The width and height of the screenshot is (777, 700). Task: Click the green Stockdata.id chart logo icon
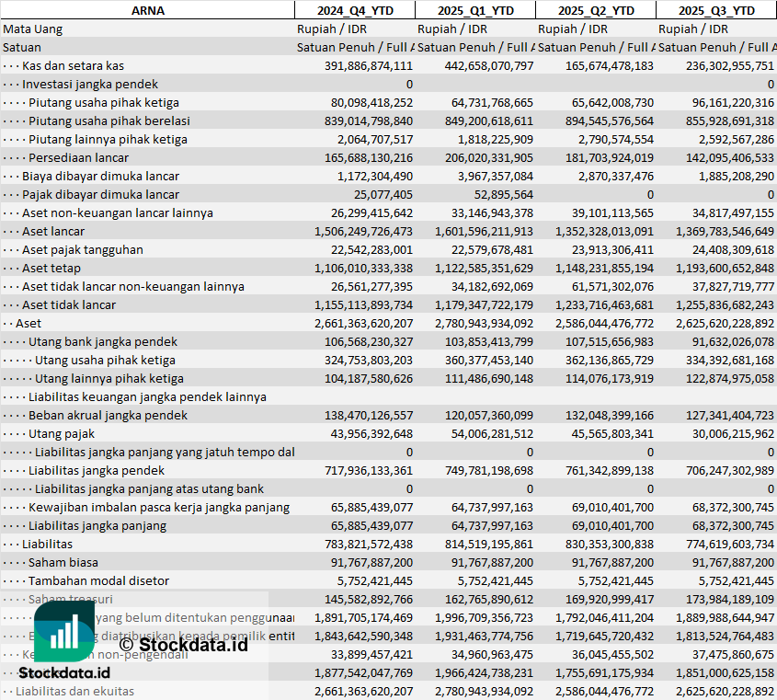(62, 633)
